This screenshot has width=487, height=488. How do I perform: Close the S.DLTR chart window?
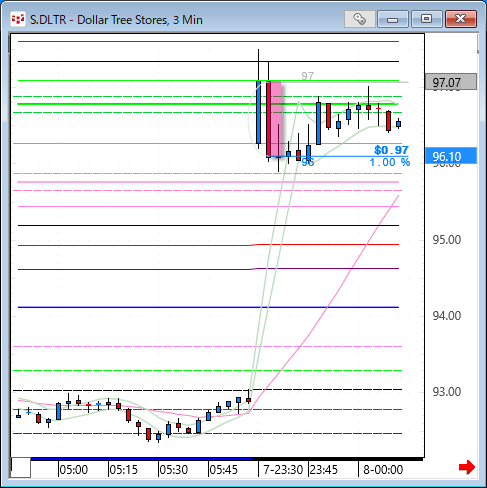(x=461, y=19)
